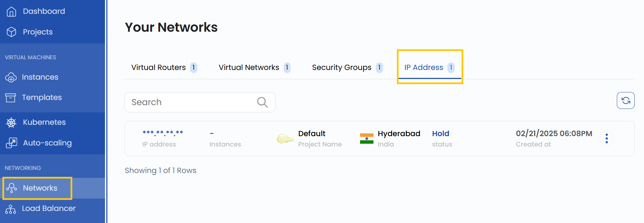644x223 pixels.
Task: Open the Virtual Routers tab
Action: pyautogui.click(x=159, y=68)
